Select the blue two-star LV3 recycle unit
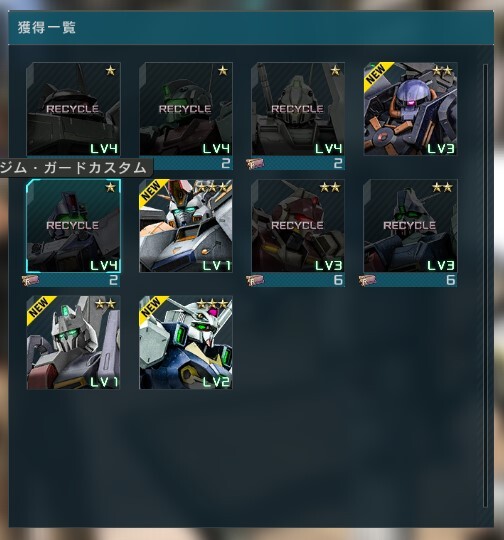Viewport: 504px width, 540px height. pos(410,226)
